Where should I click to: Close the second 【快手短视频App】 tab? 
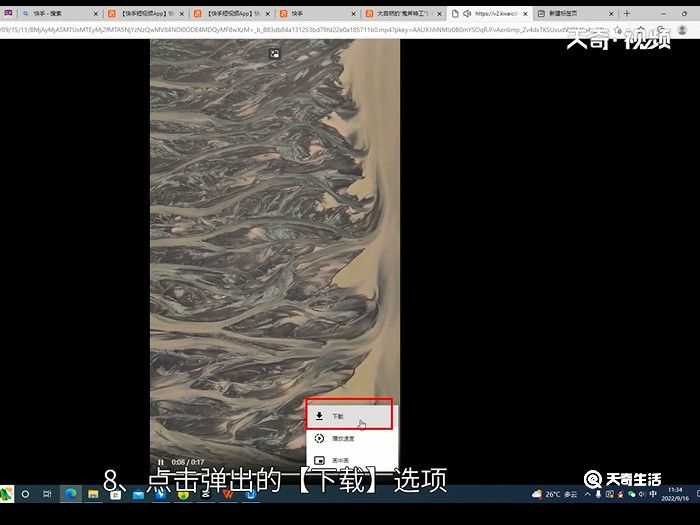268,14
